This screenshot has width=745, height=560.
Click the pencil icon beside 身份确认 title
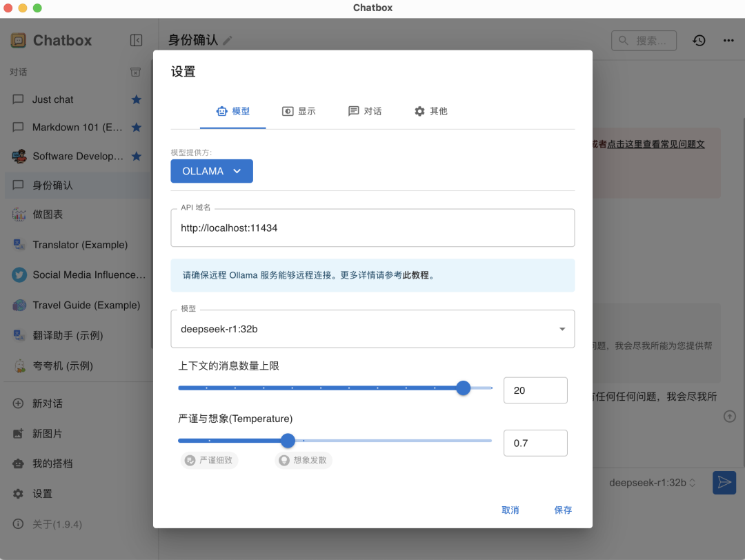tap(228, 41)
